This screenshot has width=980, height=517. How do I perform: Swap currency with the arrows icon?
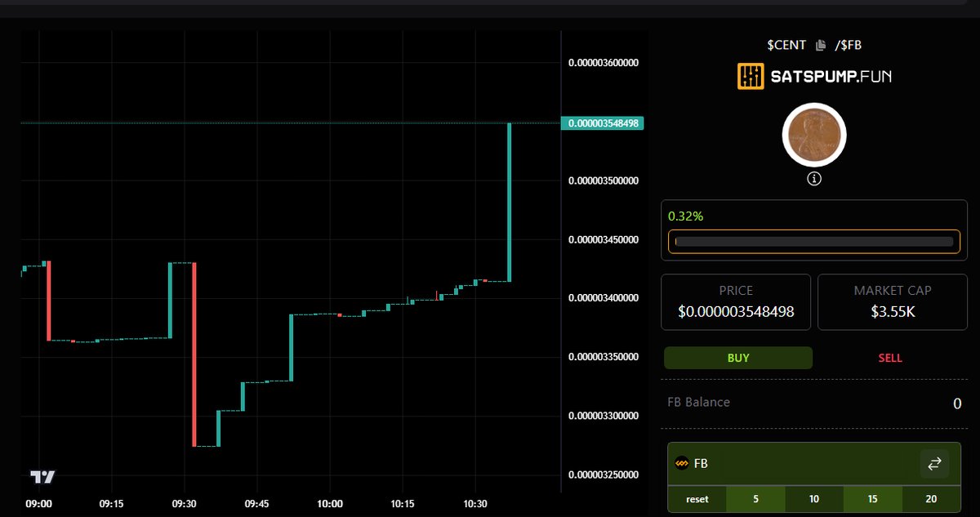tap(934, 463)
